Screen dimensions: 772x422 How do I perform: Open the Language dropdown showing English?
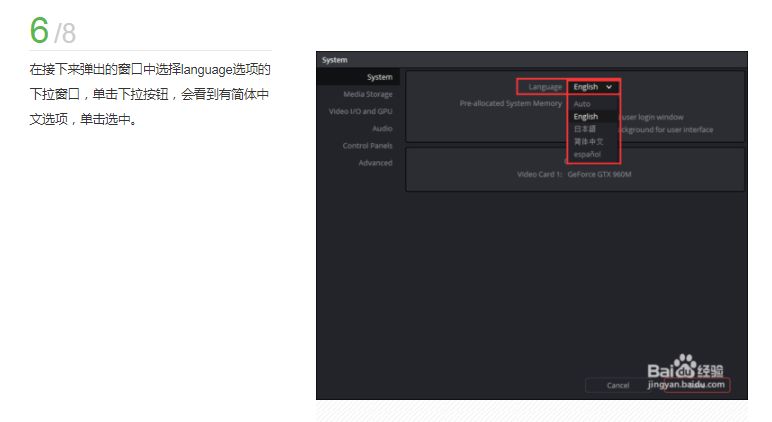593,87
